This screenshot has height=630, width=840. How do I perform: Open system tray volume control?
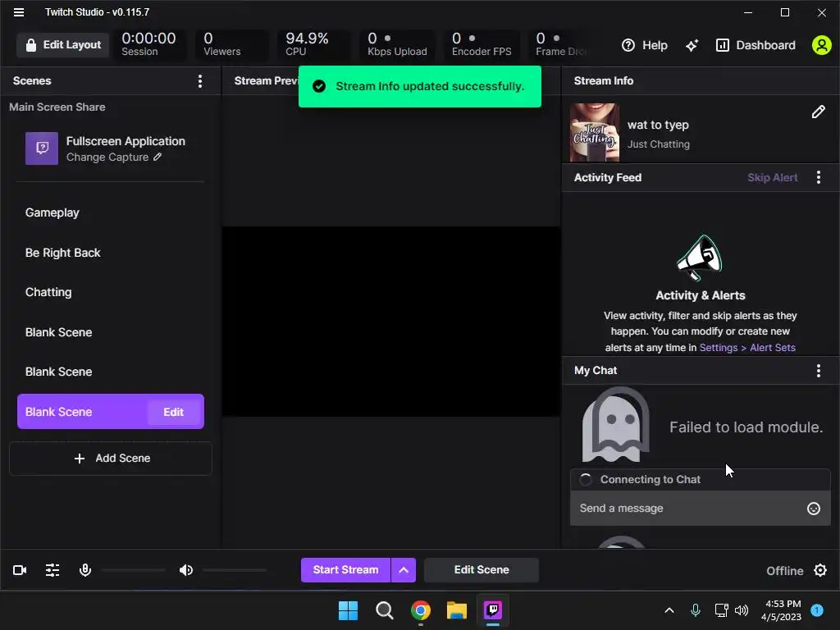742,610
